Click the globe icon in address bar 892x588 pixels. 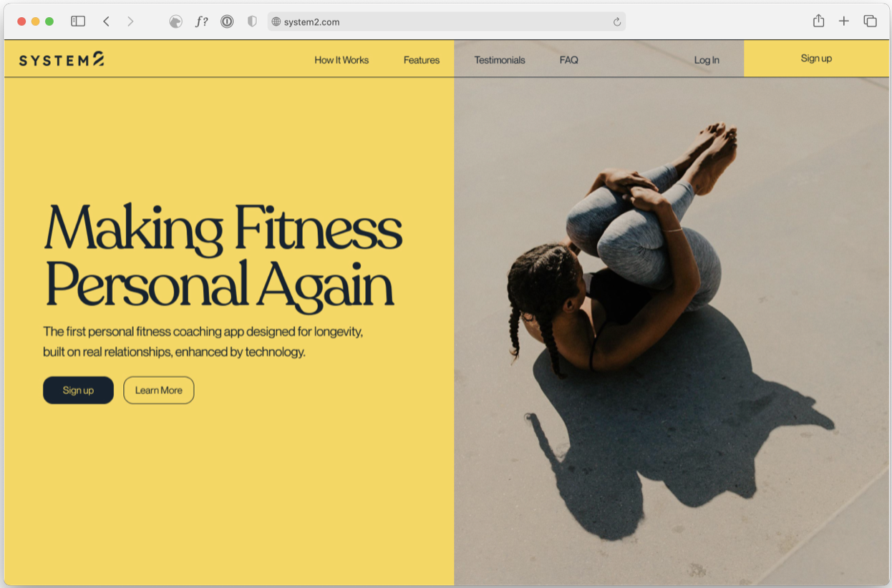click(x=276, y=21)
